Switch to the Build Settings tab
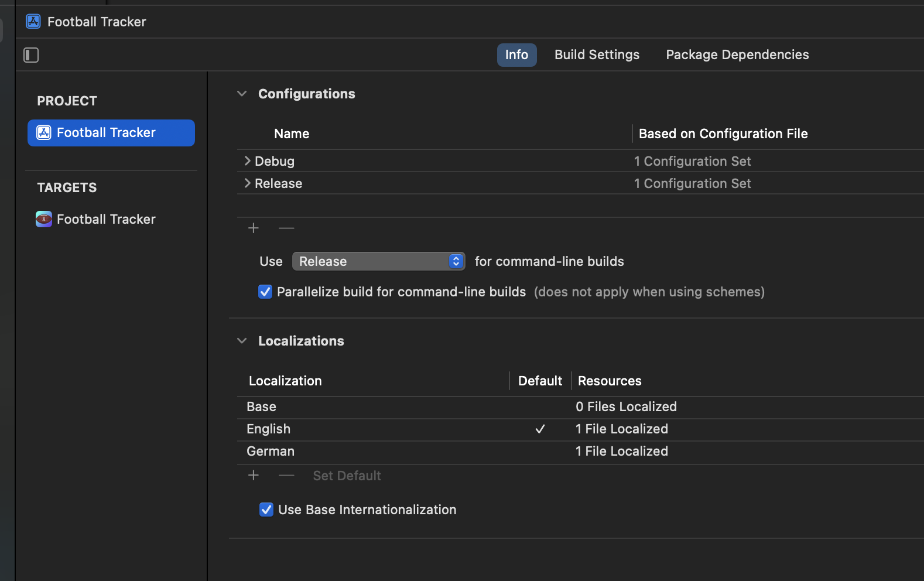 pyautogui.click(x=597, y=55)
